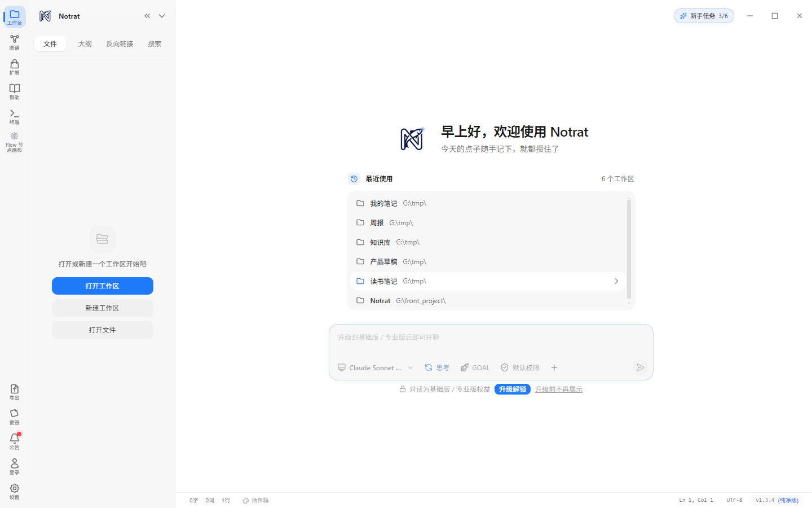Switch to the 反向链接 backlinks tab

120,43
